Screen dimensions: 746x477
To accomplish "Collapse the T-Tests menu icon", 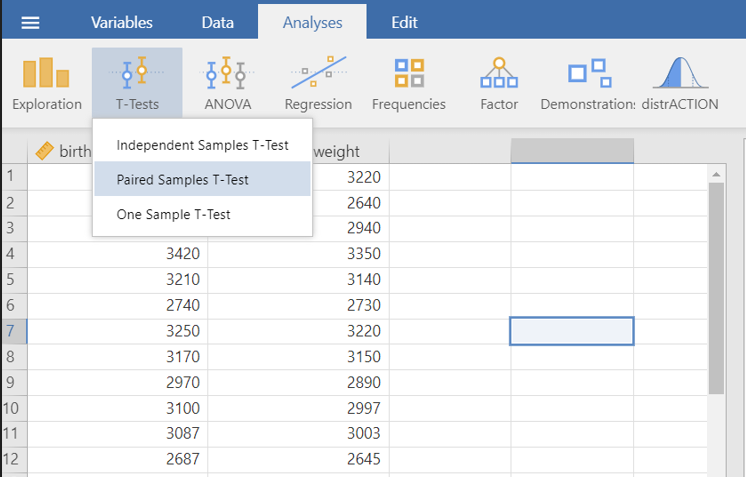I will coord(137,83).
